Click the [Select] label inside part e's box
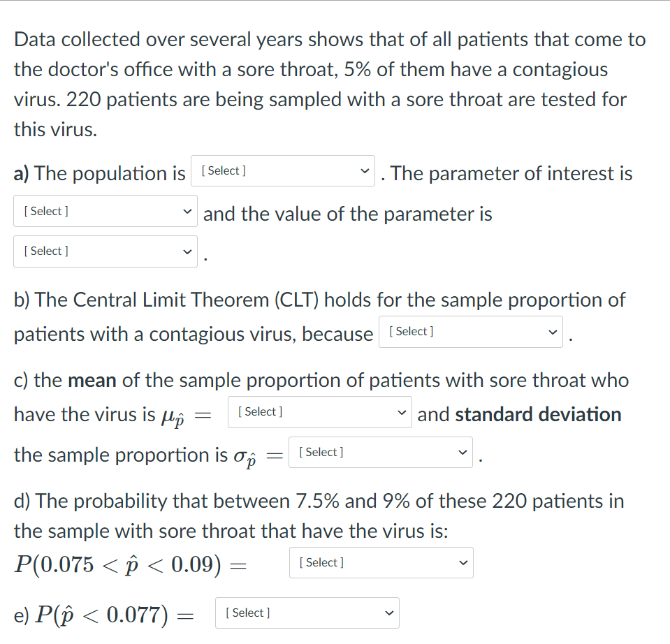 [x=247, y=613]
